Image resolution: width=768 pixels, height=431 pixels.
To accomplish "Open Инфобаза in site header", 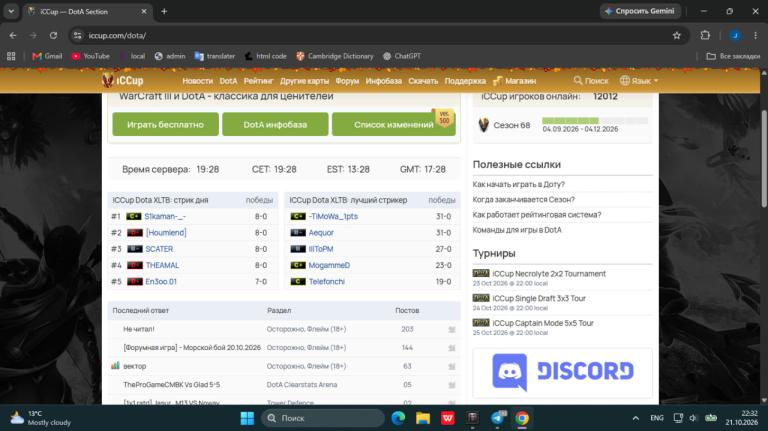I will [x=384, y=81].
